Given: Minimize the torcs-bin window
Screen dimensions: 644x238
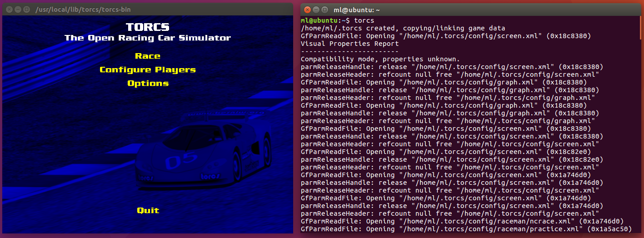Looking at the screenshot, I should point(18,9).
